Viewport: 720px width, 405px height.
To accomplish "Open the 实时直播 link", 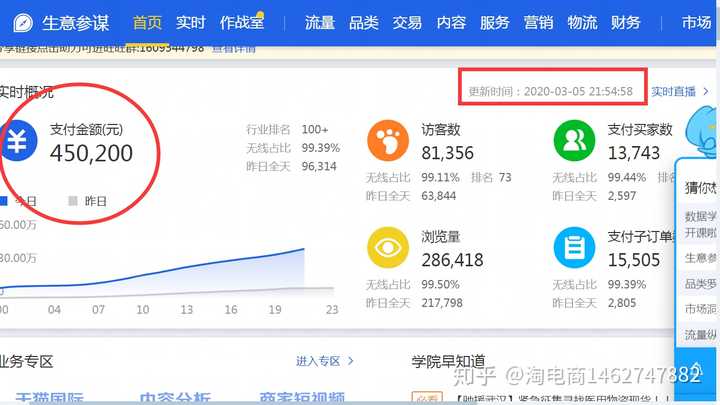I will [x=674, y=91].
